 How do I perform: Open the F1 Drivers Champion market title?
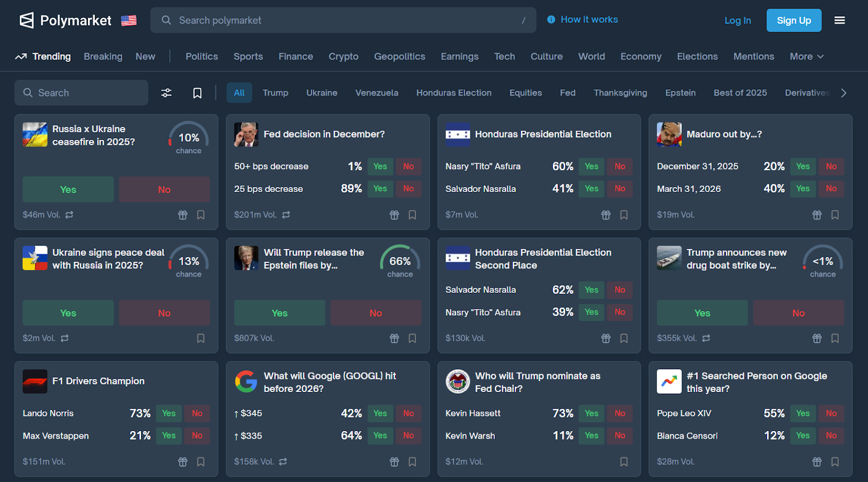tap(98, 381)
